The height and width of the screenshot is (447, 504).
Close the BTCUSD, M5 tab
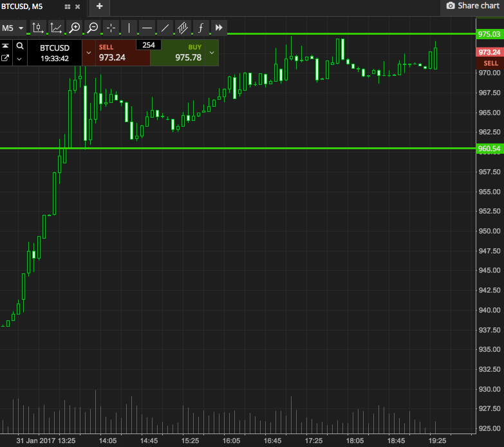[77, 6]
